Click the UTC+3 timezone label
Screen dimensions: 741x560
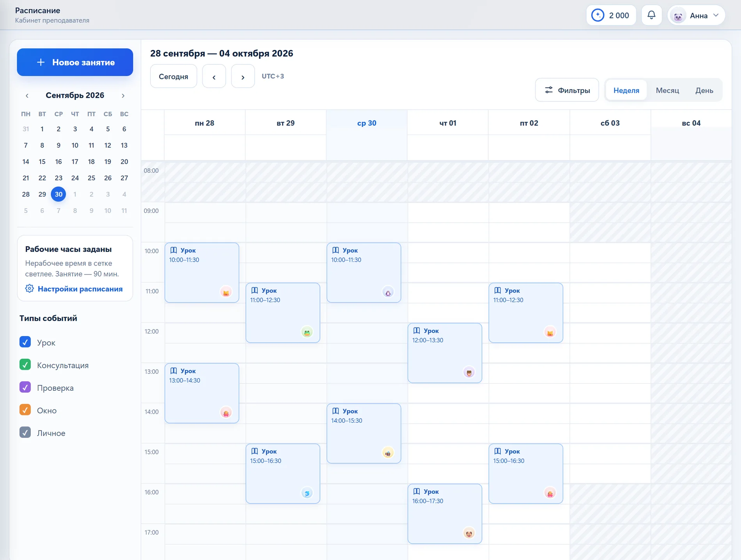273,76
